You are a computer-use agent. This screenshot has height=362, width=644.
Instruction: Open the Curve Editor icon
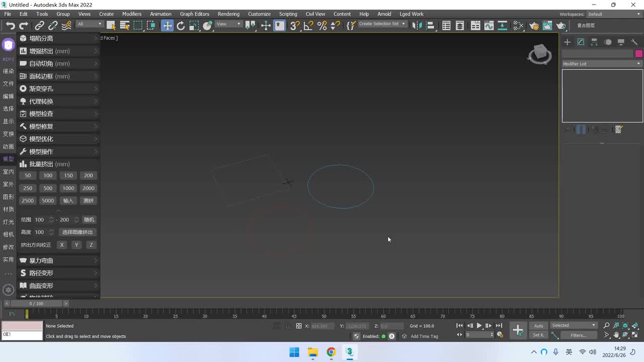489,26
